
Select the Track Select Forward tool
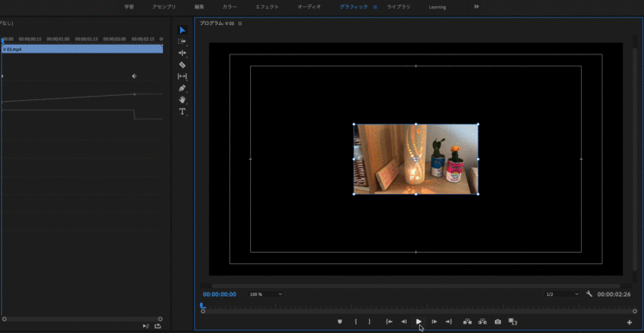182,41
